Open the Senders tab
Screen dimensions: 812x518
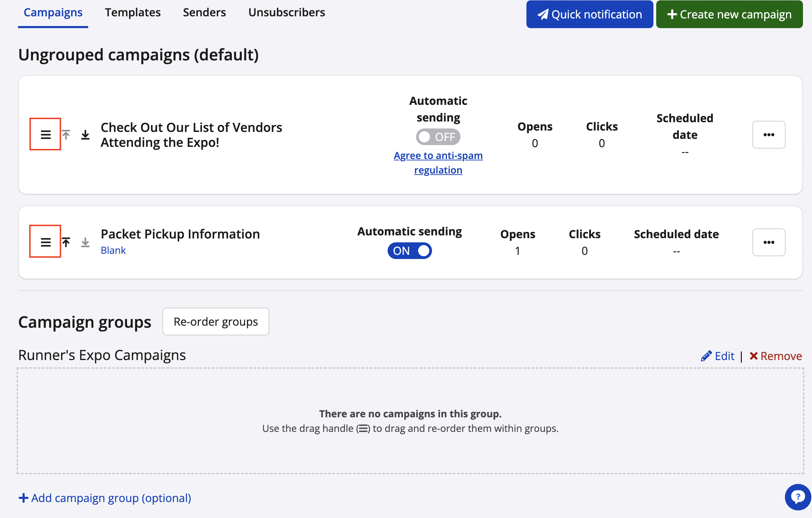pyautogui.click(x=204, y=12)
